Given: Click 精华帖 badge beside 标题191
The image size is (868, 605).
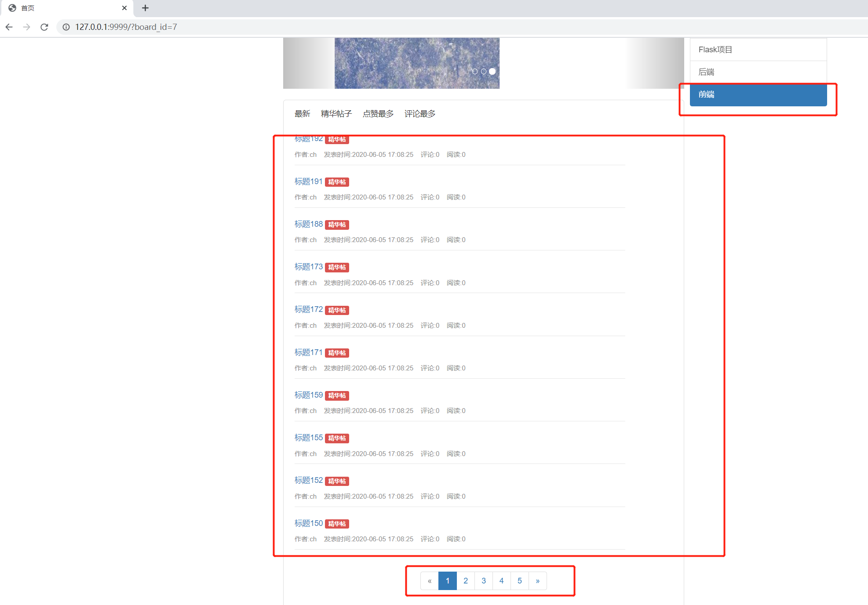Looking at the screenshot, I should coord(337,182).
